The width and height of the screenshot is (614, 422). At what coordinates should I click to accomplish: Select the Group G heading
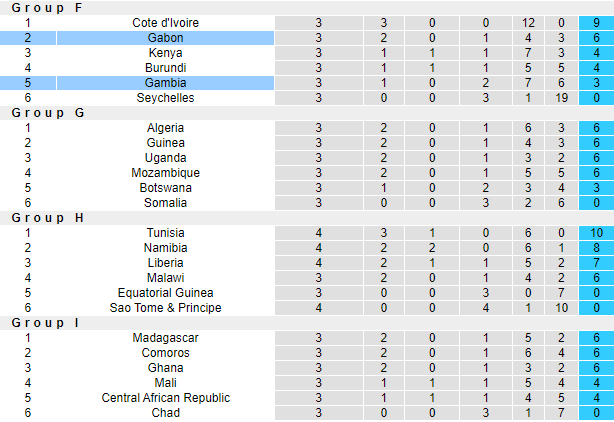click(48, 113)
